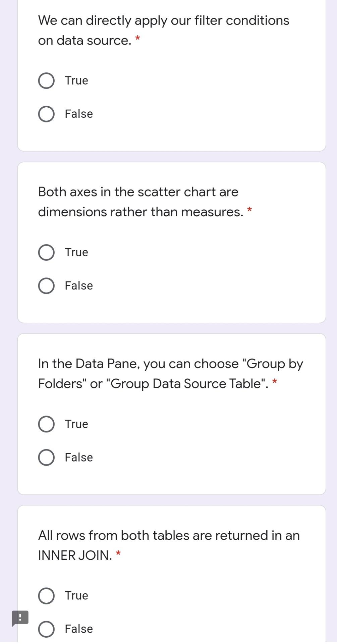Click the 'True' label under INNER JOIN question
This screenshot has width=337, height=644.
(x=76, y=596)
